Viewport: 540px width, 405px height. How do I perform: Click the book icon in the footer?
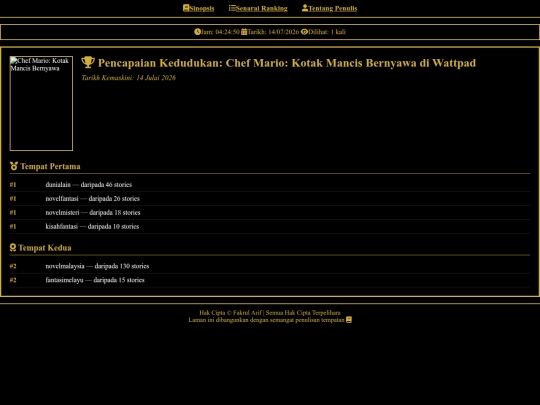point(349,320)
